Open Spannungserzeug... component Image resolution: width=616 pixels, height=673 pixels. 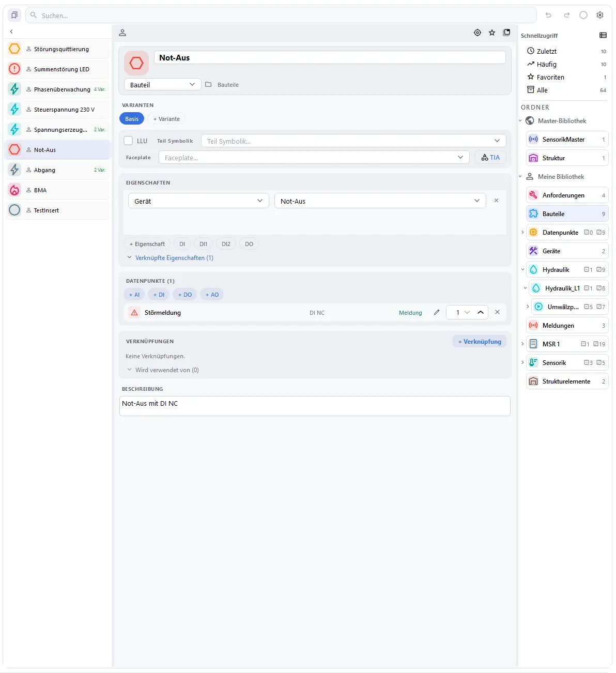(x=58, y=129)
